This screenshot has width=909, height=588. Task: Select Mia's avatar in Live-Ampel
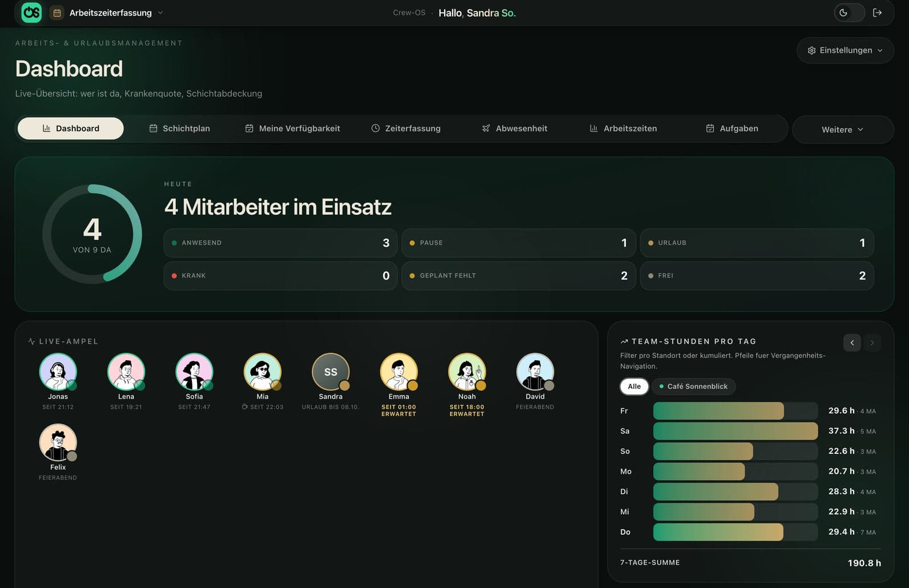point(263,372)
